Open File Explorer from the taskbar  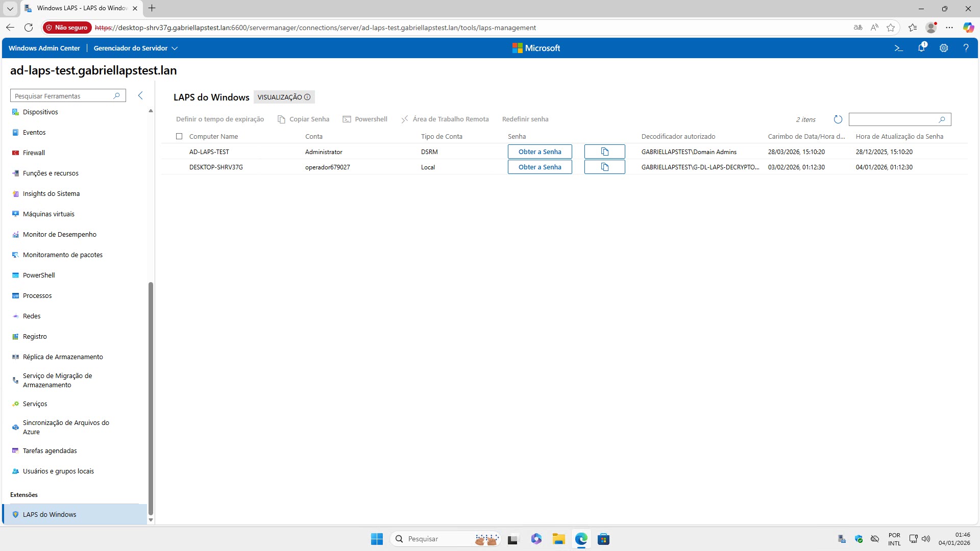pos(558,539)
